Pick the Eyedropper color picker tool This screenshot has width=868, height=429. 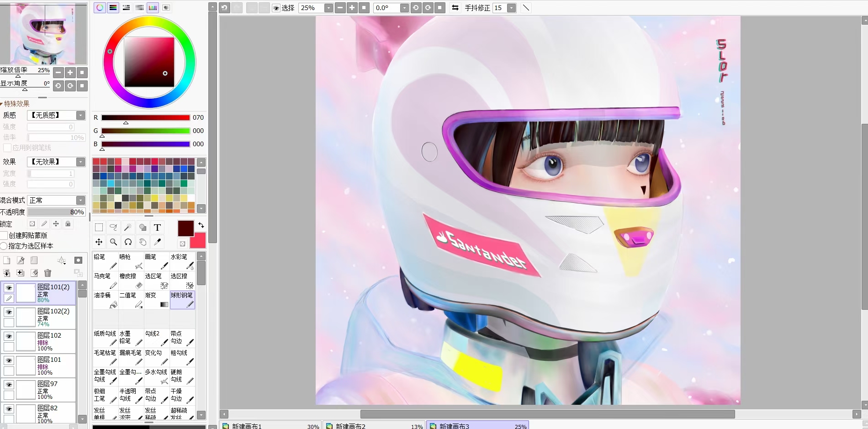[158, 242]
